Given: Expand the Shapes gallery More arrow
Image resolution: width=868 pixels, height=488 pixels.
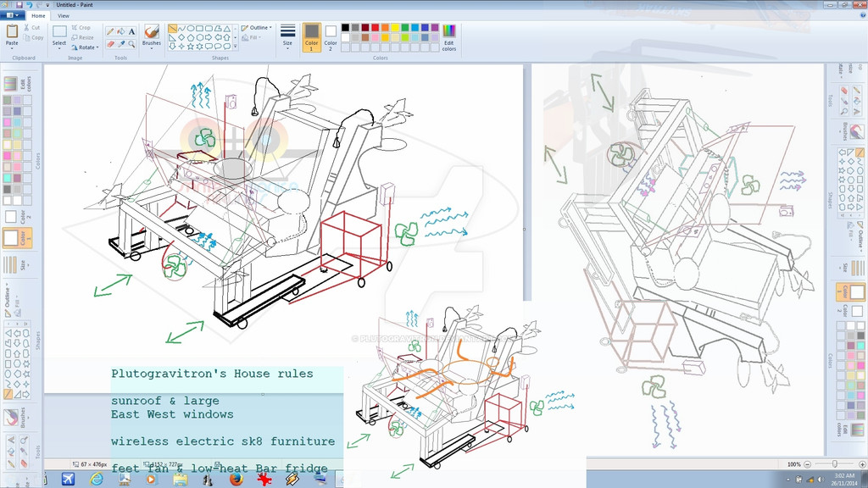Looking at the screenshot, I should (x=236, y=47).
